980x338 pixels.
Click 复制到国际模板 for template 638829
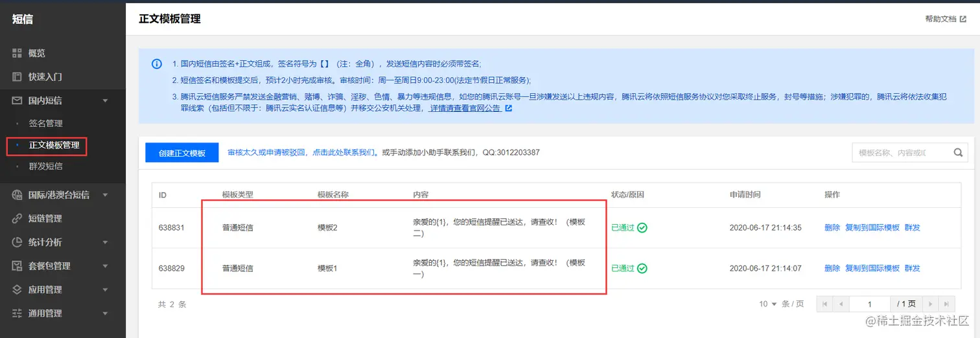click(872, 268)
